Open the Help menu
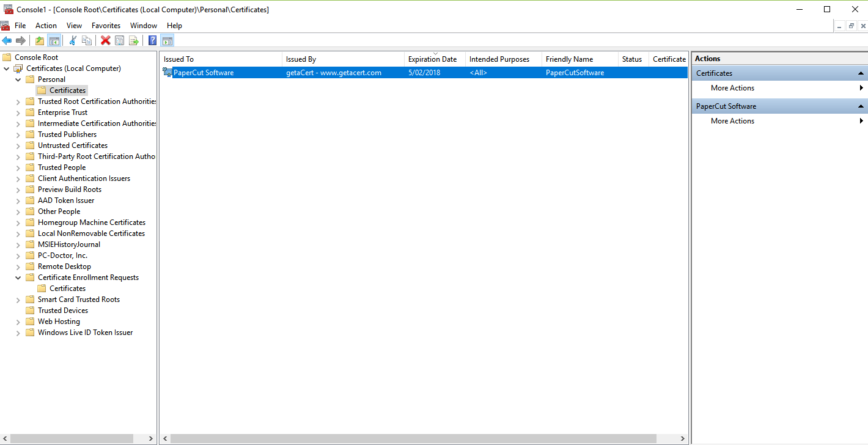868x445 pixels. tap(174, 26)
